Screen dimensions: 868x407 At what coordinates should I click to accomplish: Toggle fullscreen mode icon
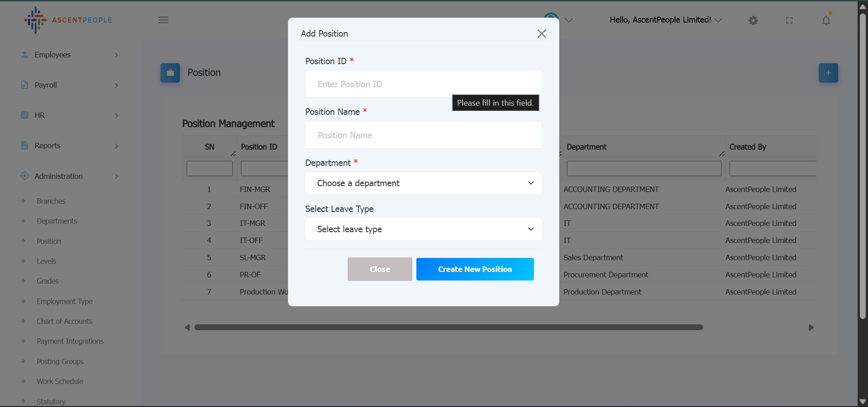coord(789,20)
